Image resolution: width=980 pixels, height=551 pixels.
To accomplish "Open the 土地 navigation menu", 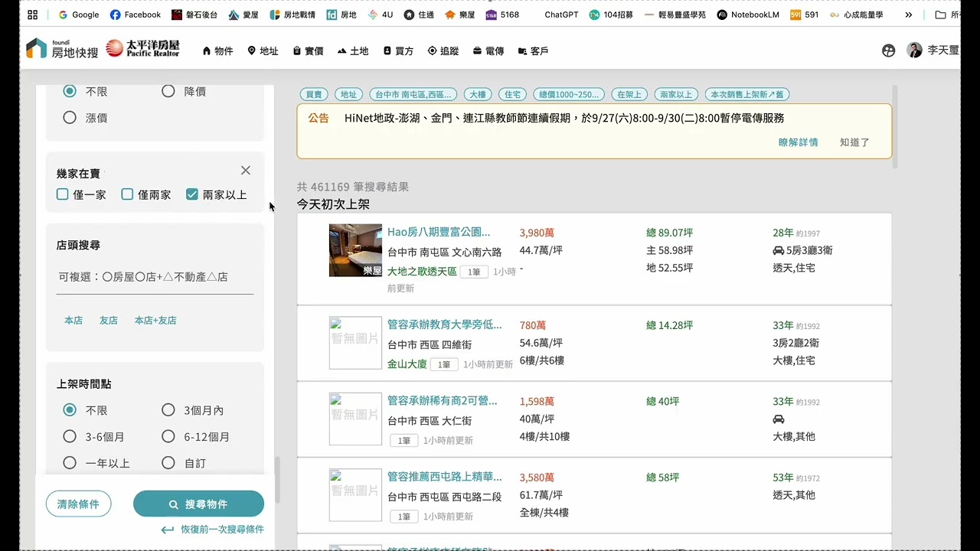I will click(x=352, y=51).
